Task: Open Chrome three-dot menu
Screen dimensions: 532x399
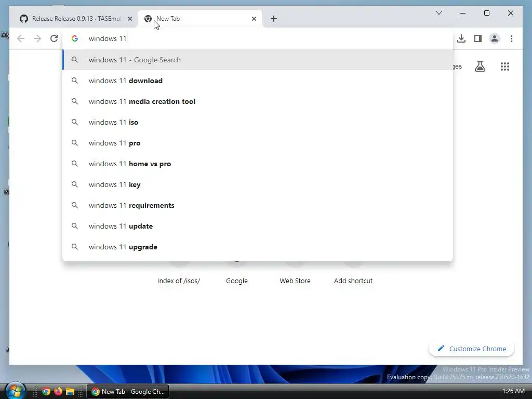Action: [x=511, y=38]
